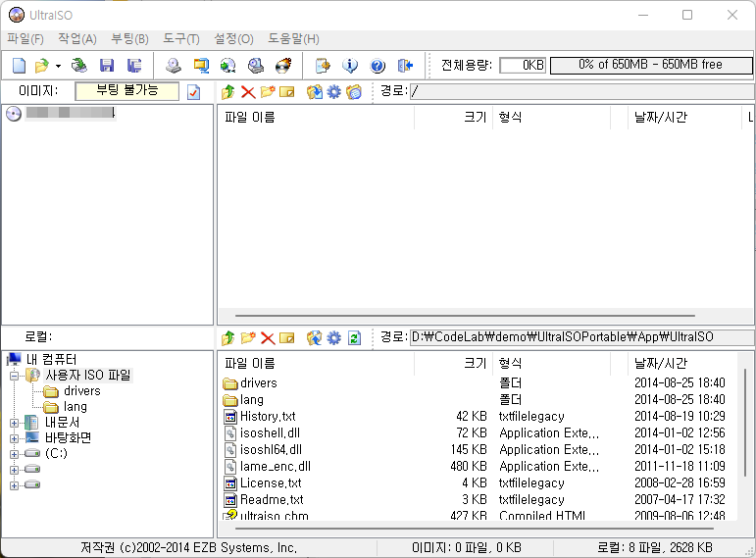
Task: Click the image pane gear properties icon
Action: coord(334,91)
